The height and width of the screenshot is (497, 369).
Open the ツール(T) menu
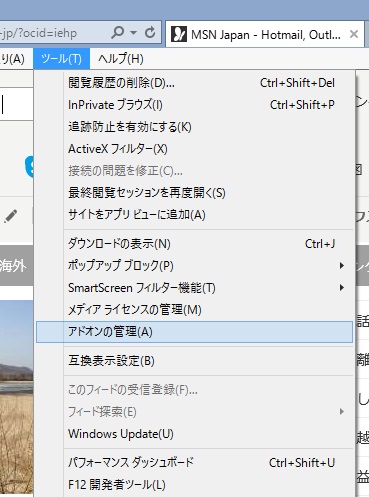pyautogui.click(x=61, y=59)
